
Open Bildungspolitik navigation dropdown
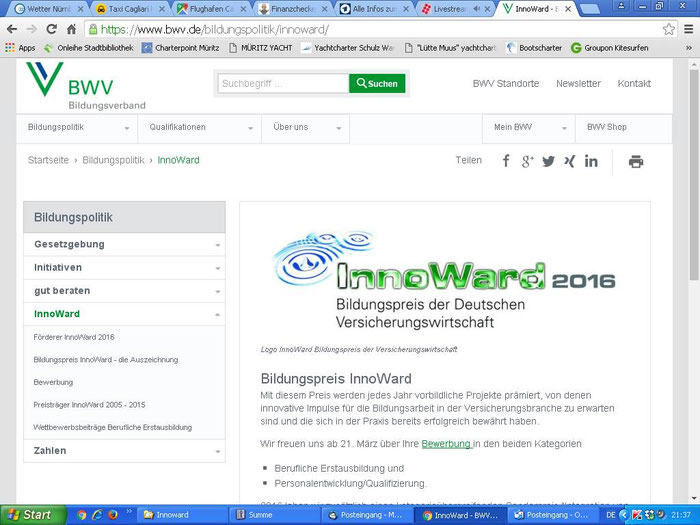point(77,128)
